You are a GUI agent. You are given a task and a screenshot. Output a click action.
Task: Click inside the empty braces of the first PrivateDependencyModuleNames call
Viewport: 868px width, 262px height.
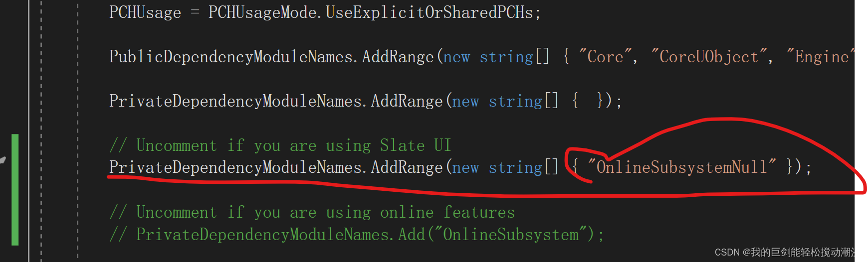[586, 101]
